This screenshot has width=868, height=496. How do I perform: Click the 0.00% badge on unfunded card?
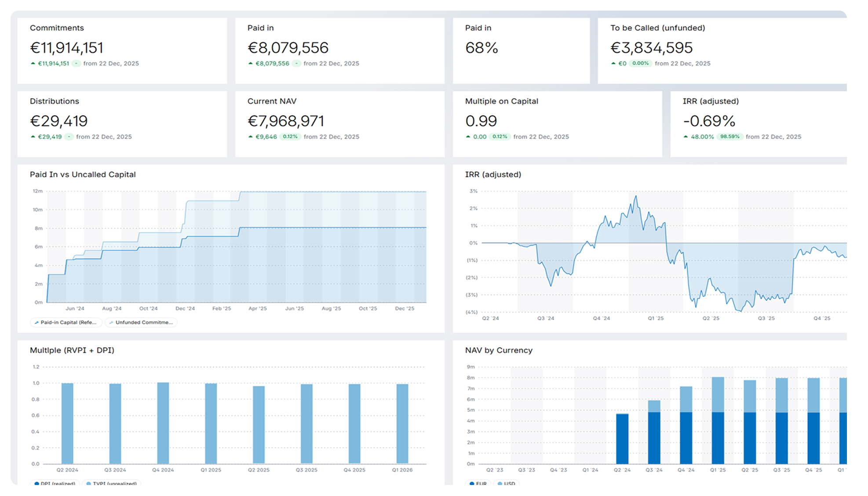click(x=640, y=63)
